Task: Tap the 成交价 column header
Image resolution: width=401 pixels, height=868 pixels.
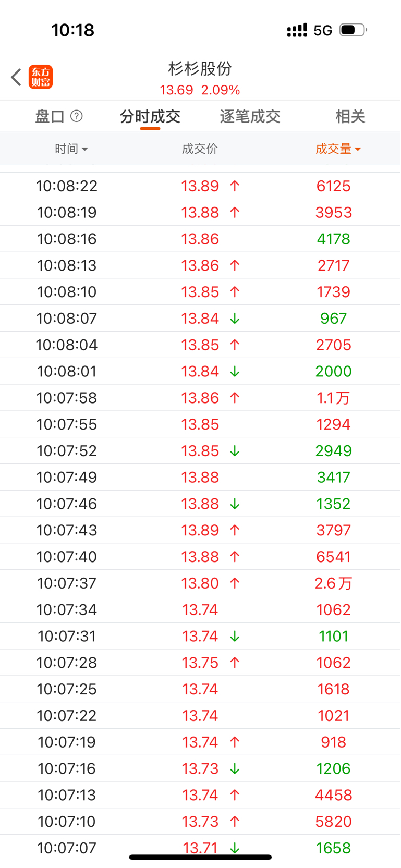Action: [200, 149]
